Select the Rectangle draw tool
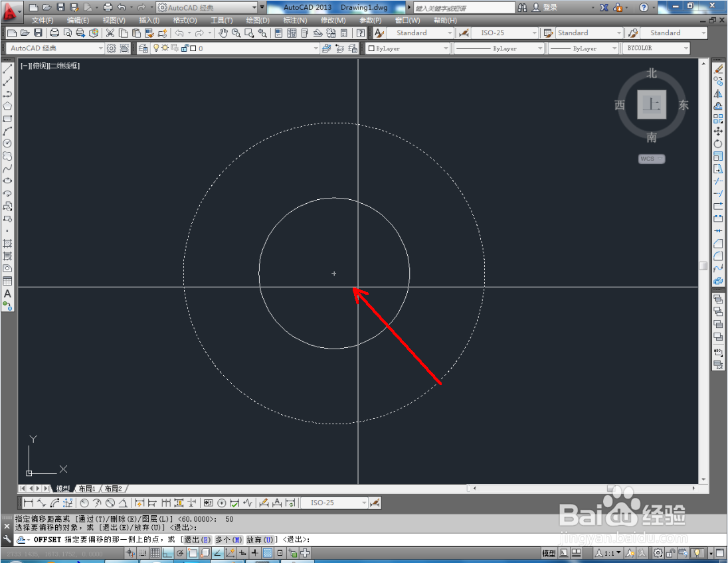The width and height of the screenshot is (728, 563). click(7, 119)
